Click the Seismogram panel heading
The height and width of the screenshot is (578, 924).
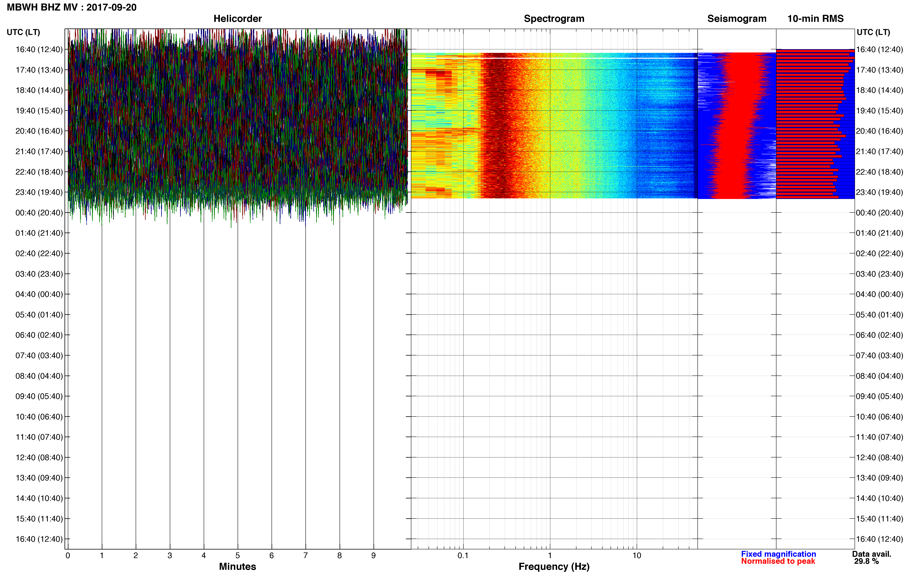click(737, 19)
